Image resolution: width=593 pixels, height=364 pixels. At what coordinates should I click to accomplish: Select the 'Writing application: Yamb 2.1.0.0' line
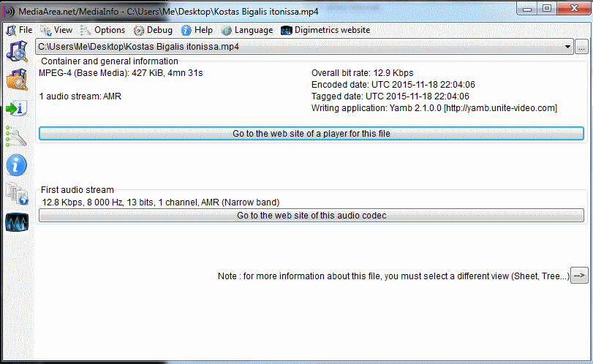434,108
